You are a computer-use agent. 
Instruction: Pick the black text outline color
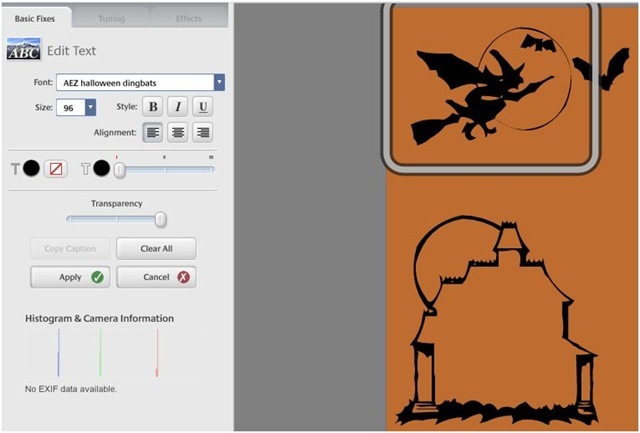pyautogui.click(x=101, y=169)
